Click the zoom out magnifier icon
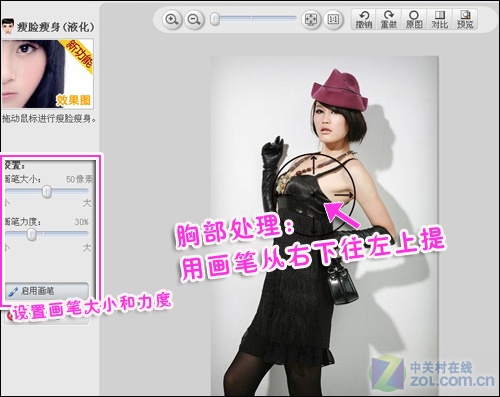Image resolution: width=500 pixels, height=397 pixels. click(194, 19)
